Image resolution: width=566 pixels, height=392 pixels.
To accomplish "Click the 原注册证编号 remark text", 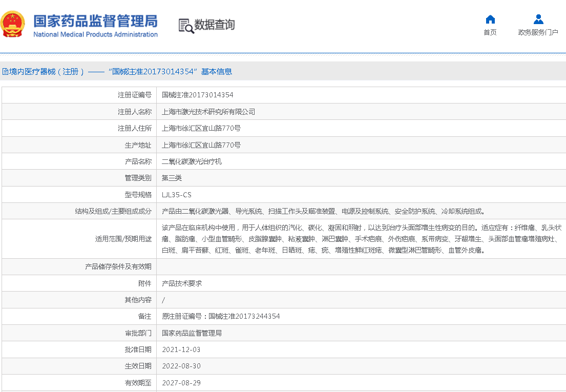I will [x=221, y=316].
